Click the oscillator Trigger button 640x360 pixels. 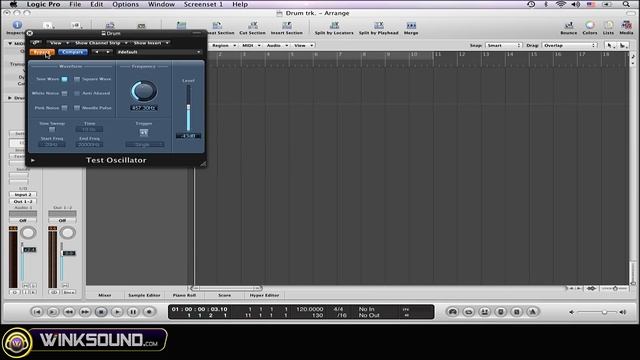[144, 132]
